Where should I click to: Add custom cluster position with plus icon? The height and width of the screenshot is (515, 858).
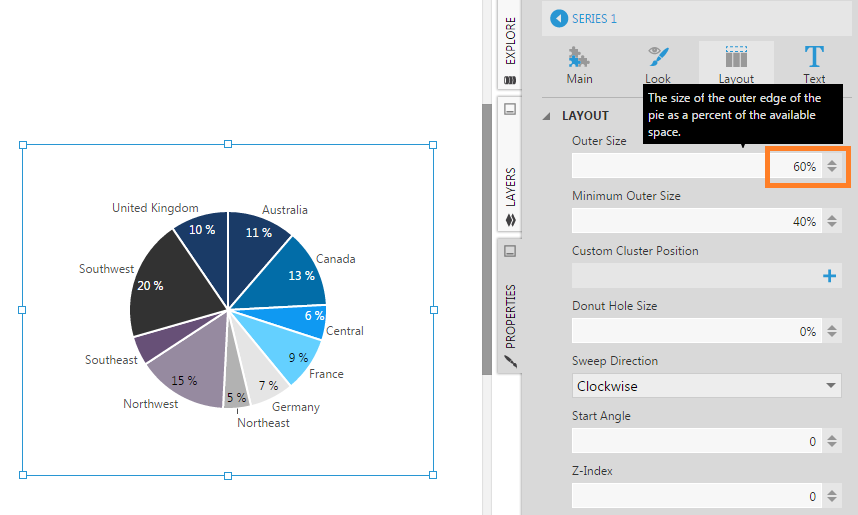[x=829, y=276]
